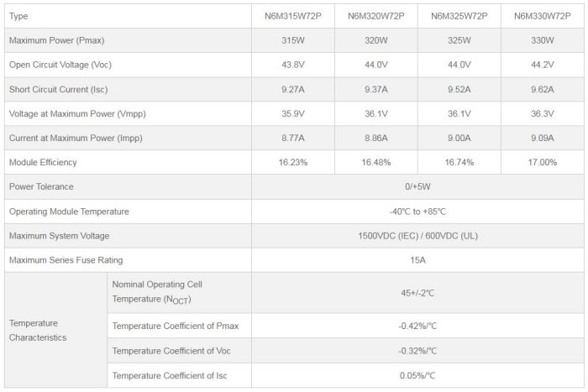The width and height of the screenshot is (588, 392).
Task: Click the Open Circuit Voltage (Voc) label
Action: click(60, 65)
